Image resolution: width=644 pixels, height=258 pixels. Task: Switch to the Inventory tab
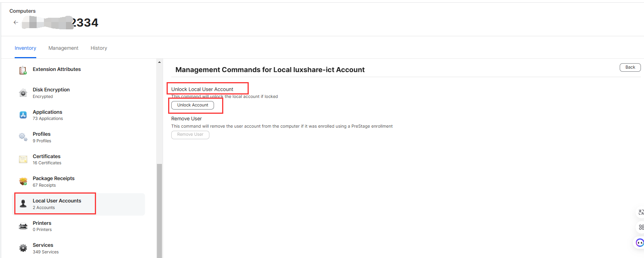pyautogui.click(x=25, y=48)
